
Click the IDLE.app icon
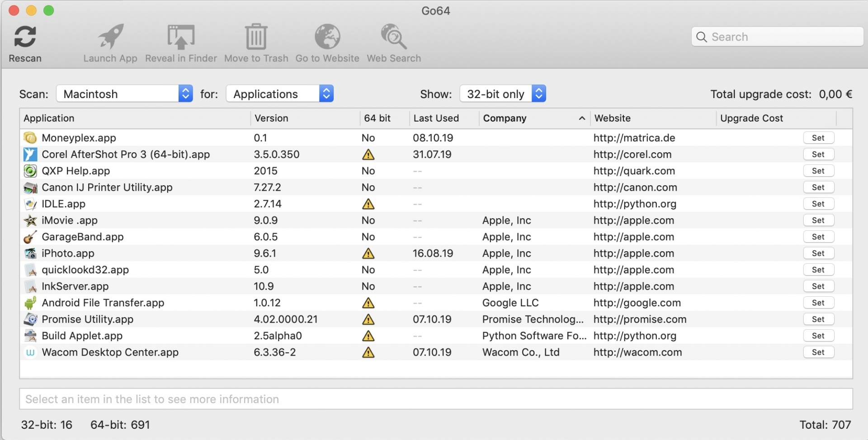click(30, 204)
